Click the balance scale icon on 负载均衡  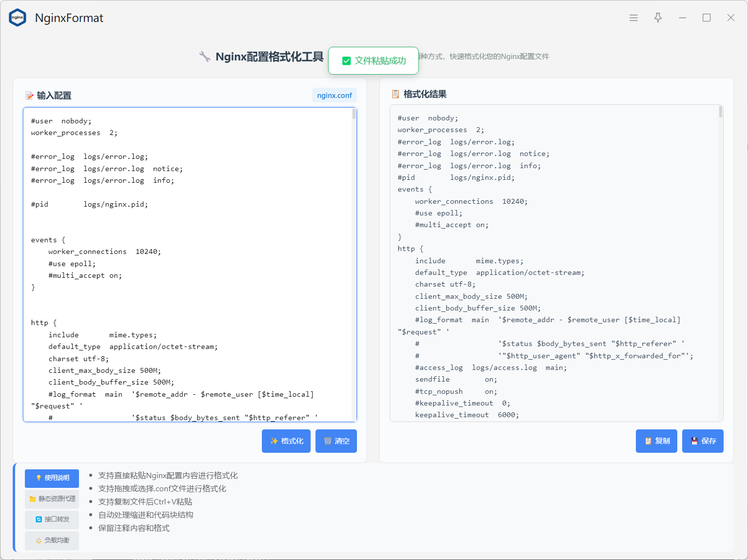click(x=39, y=541)
